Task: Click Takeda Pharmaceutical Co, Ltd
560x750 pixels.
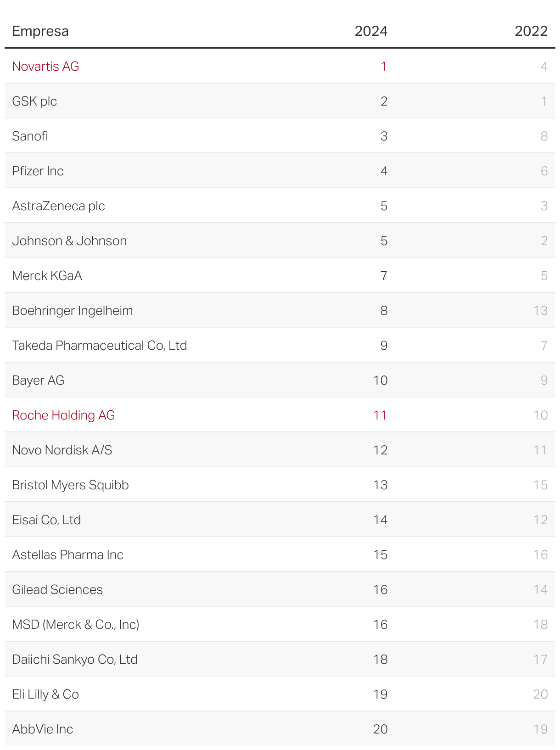Action: click(x=99, y=346)
